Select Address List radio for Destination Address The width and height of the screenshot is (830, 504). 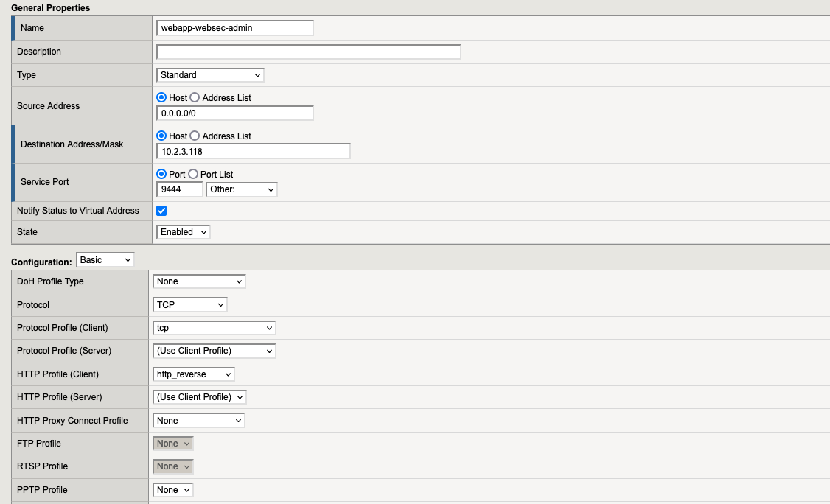195,136
